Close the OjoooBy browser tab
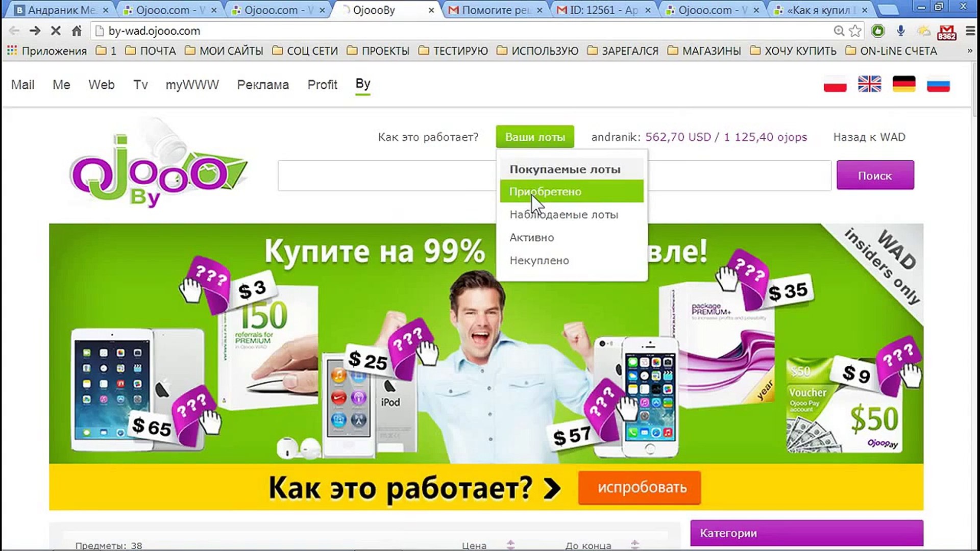The height and width of the screenshot is (551, 980). point(431,10)
